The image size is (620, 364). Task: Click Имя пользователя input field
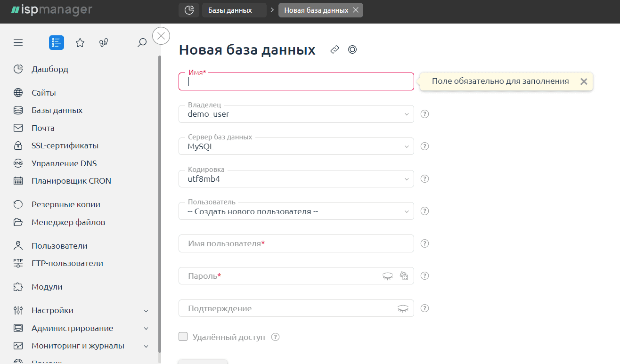[x=296, y=243]
